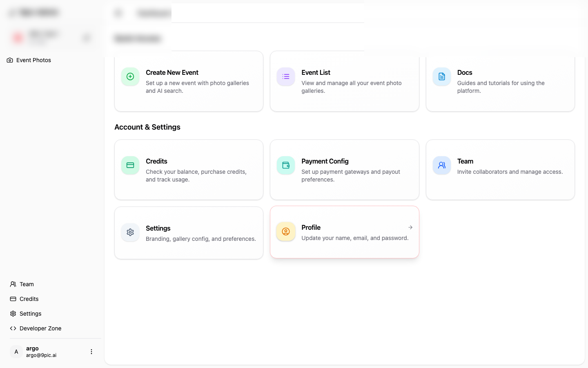The height and width of the screenshot is (368, 588).
Task: Open the user menu via three-dot button
Action: point(91,352)
